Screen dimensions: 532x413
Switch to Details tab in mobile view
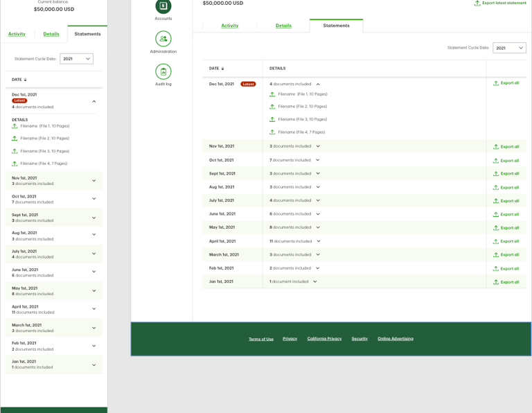click(x=51, y=34)
